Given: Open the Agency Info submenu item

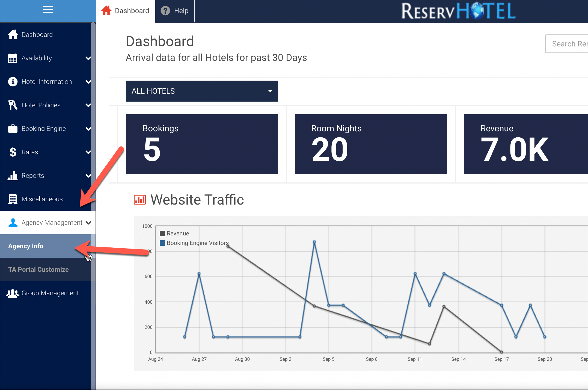Looking at the screenshot, I should (x=26, y=246).
